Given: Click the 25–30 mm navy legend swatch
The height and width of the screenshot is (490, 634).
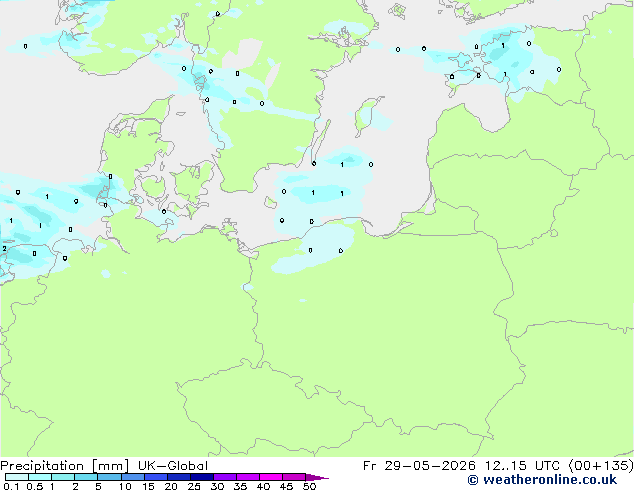Looking at the screenshot, I should (x=202, y=477).
